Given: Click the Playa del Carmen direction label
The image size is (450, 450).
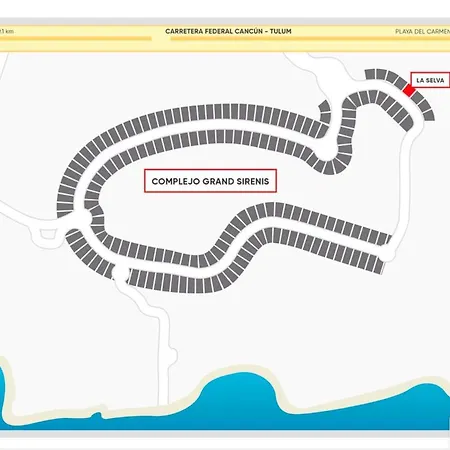Looking at the screenshot, I should [x=422, y=32].
